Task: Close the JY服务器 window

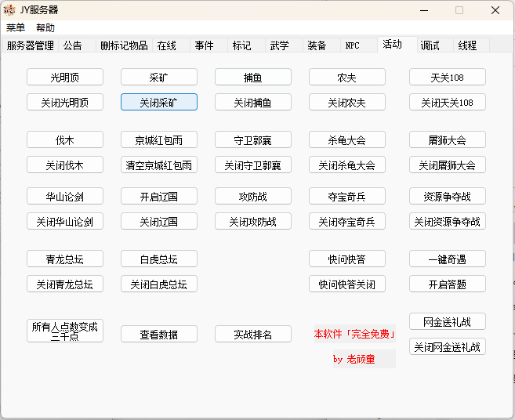Action: click(495, 10)
